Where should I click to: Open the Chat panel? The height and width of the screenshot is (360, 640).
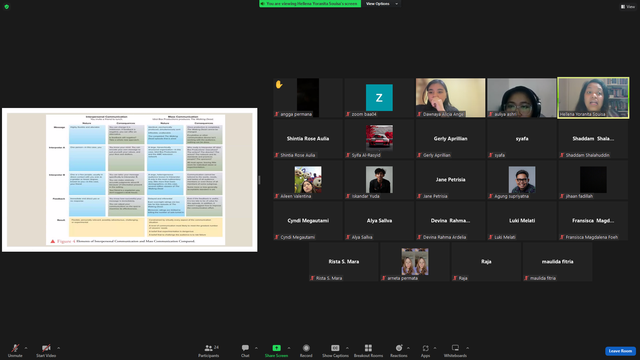[245, 351]
